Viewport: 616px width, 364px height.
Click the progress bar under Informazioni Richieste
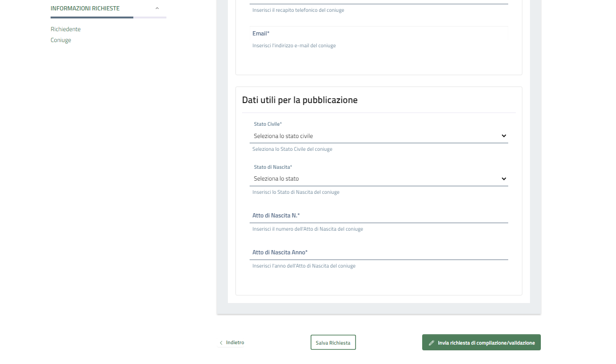[108, 17]
